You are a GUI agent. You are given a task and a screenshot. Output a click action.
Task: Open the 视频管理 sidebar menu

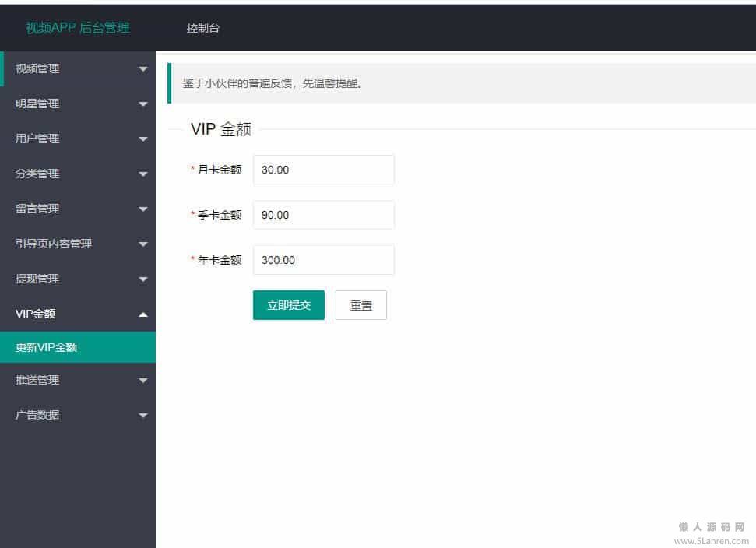click(78, 69)
